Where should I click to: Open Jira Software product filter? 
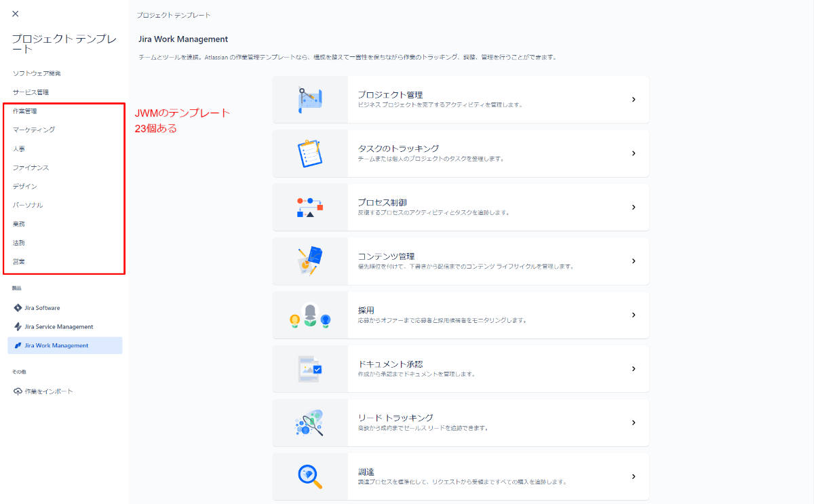click(65, 308)
